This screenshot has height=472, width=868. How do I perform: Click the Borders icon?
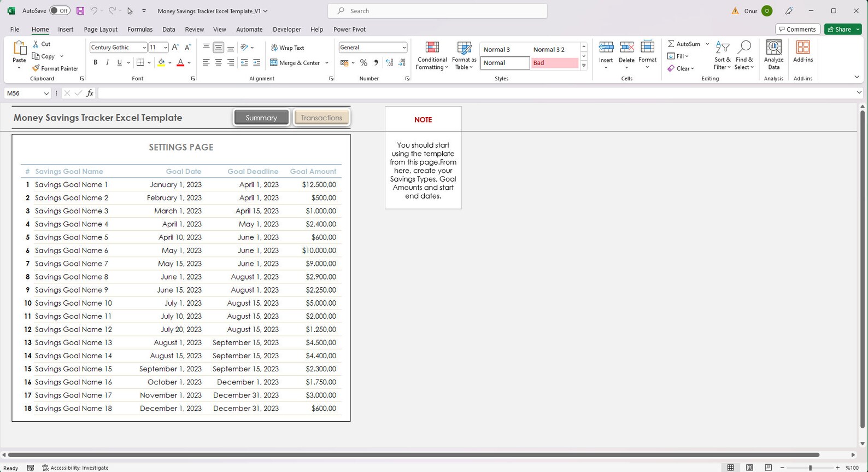(x=140, y=62)
